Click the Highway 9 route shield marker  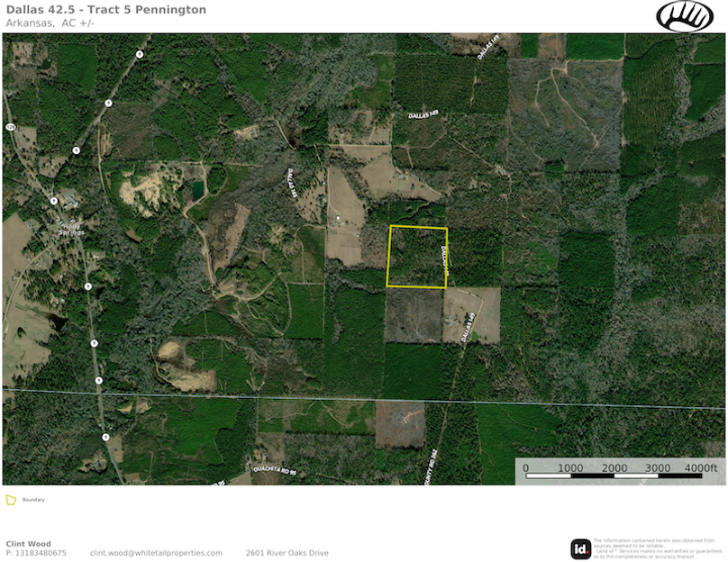94,343
